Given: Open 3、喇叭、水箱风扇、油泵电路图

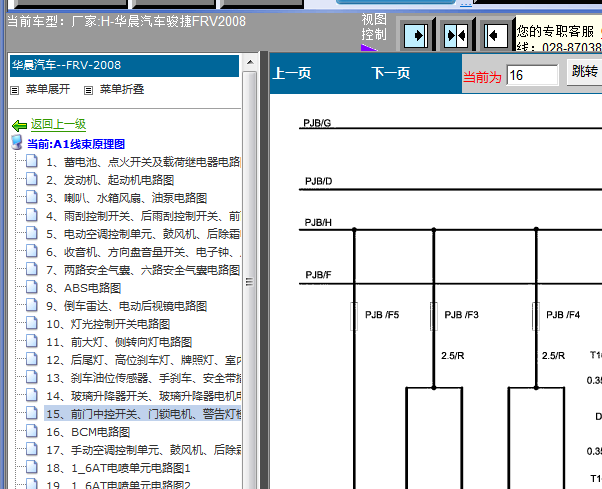Looking at the screenshot, I should pos(127,198).
